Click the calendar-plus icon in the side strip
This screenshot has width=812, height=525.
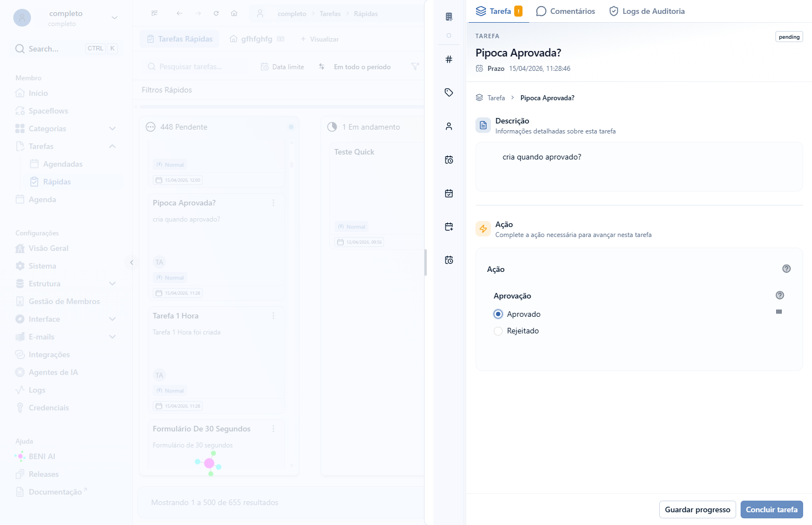click(449, 227)
